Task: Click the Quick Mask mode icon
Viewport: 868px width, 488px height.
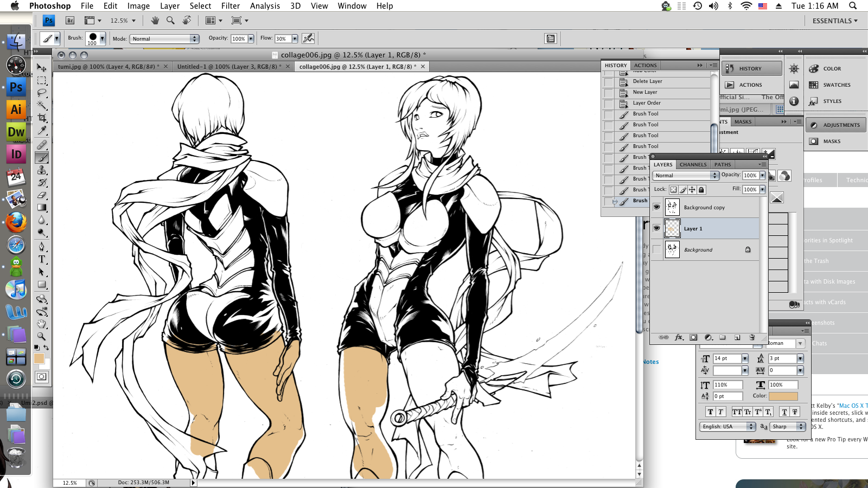Action: click(42, 377)
